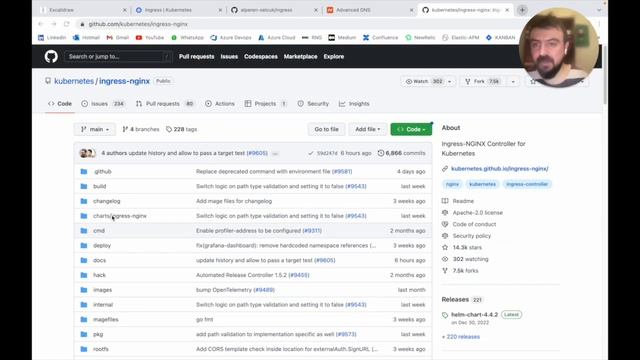Open the changelog folder
This screenshot has width=640, height=360.
[x=107, y=201]
